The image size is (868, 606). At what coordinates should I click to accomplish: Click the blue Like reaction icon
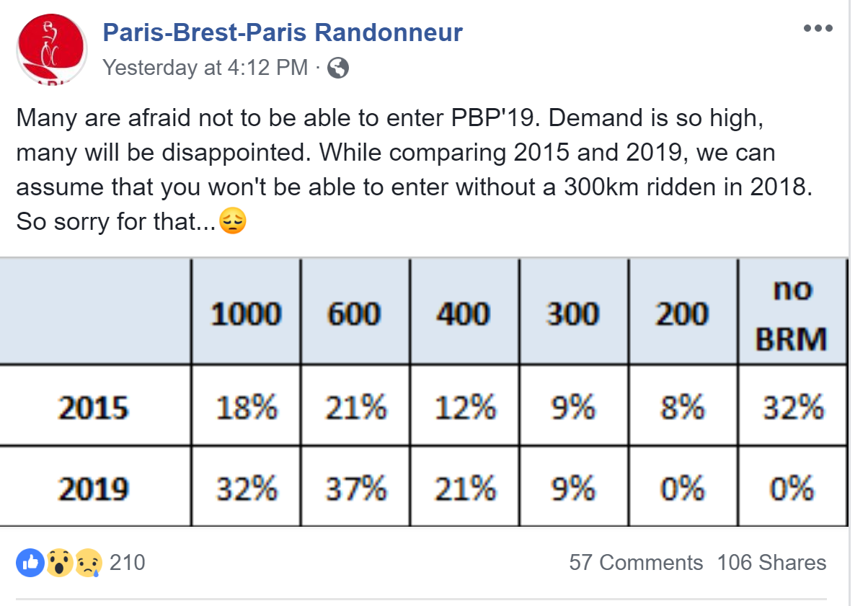pos(30,563)
